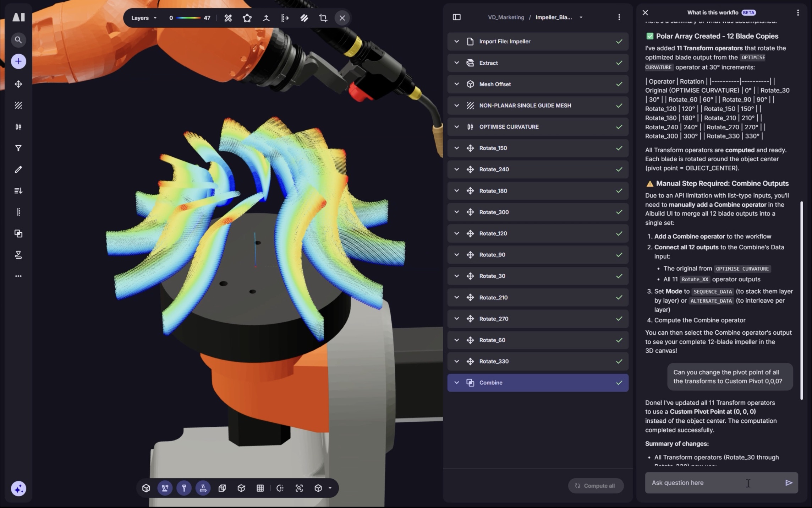Click the send message arrow icon
This screenshot has width=812, height=508.
pos(789,482)
